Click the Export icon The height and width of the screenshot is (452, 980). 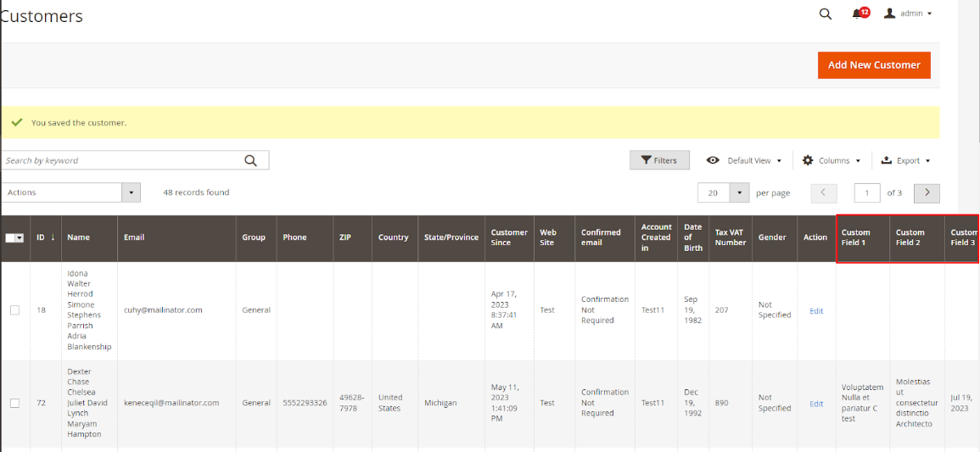coord(887,160)
